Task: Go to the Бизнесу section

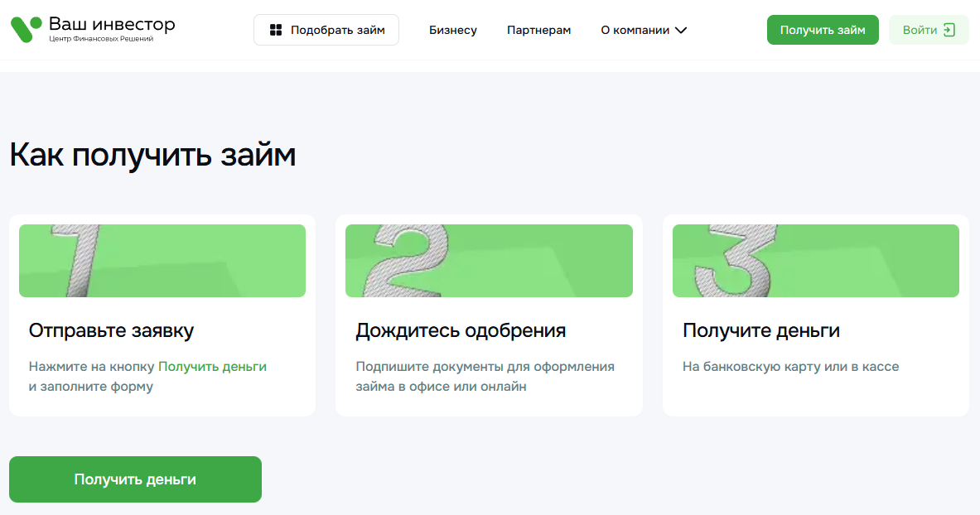Action: 452,31
